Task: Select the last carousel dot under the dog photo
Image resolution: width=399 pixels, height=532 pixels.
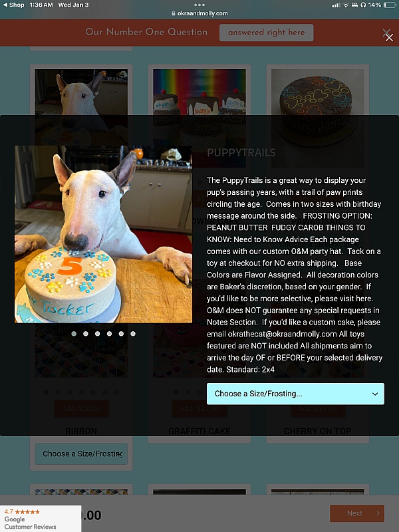Action: tap(133, 334)
